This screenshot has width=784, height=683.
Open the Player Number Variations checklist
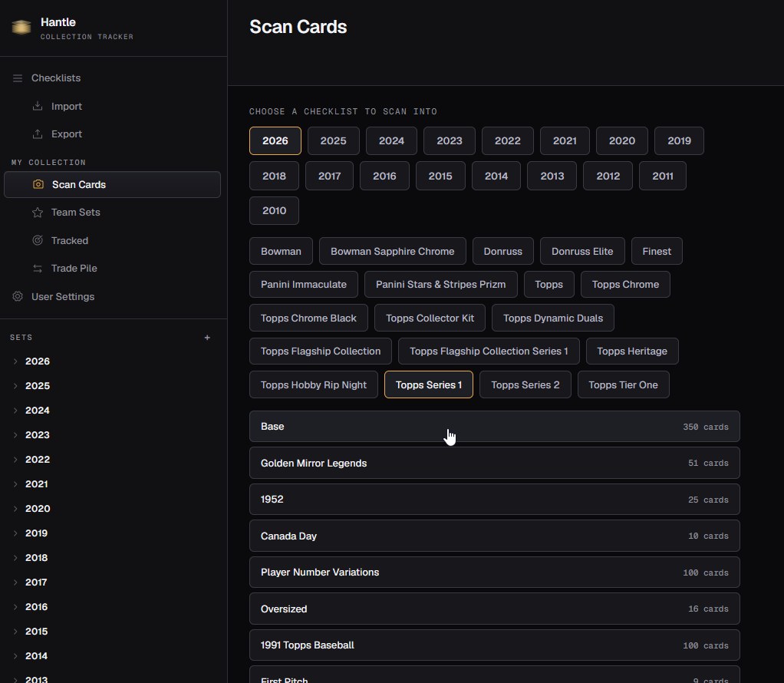click(495, 572)
